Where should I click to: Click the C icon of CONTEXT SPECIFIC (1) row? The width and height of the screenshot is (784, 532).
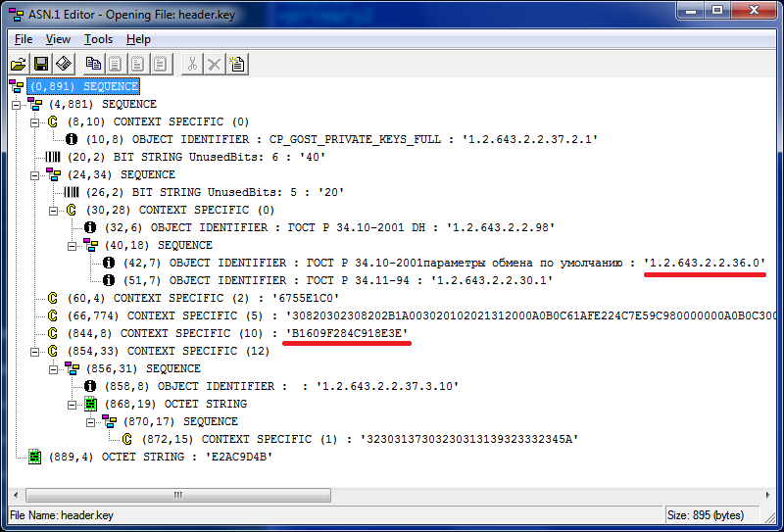(127, 439)
